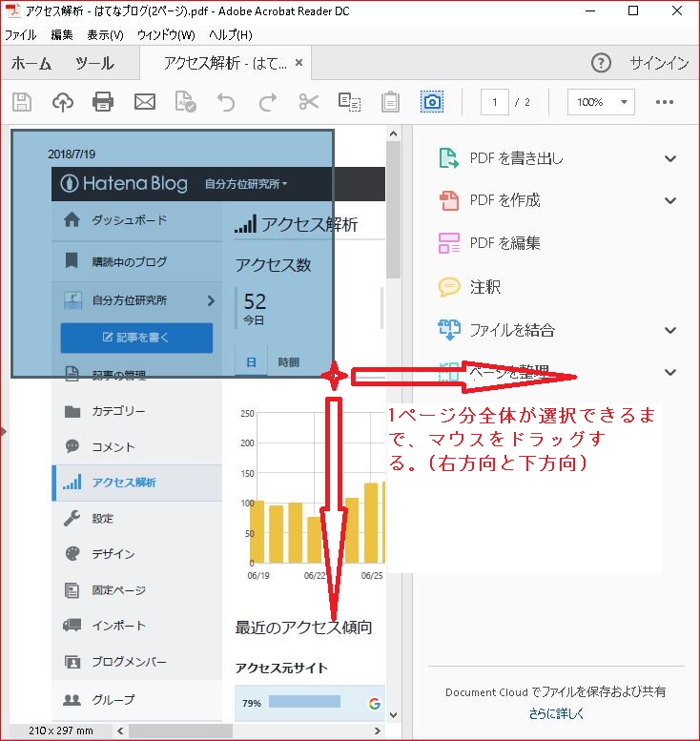Viewport: 700px width, 741px height.
Task: Expand the left navigation pane arrow
Action: point(4,431)
